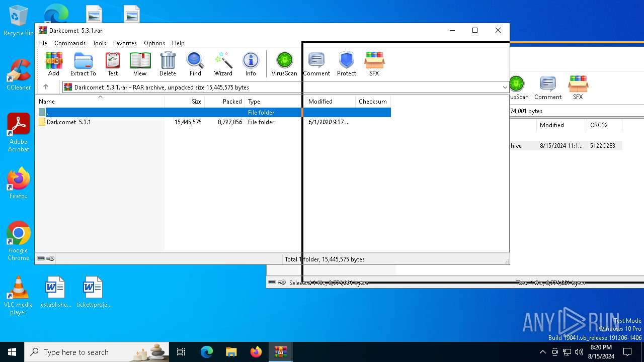This screenshot has width=644, height=362.
Task: Click the Delete toolbar icon
Action: [x=168, y=64]
